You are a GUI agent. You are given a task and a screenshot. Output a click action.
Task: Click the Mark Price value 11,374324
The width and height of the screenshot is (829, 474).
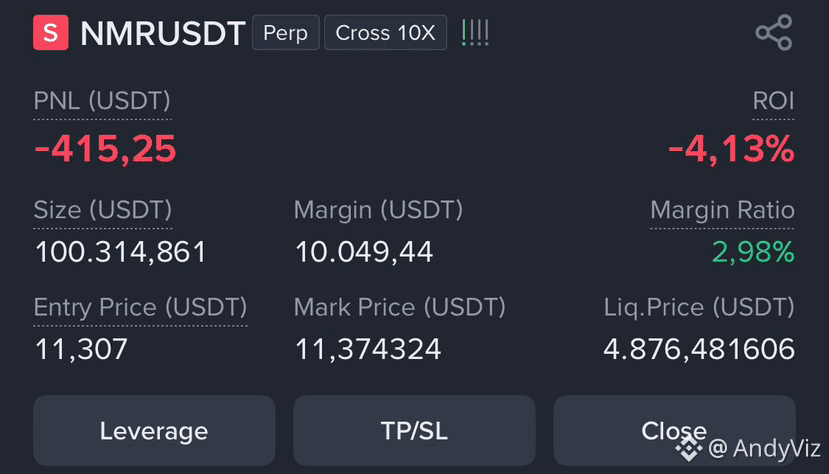(x=368, y=349)
